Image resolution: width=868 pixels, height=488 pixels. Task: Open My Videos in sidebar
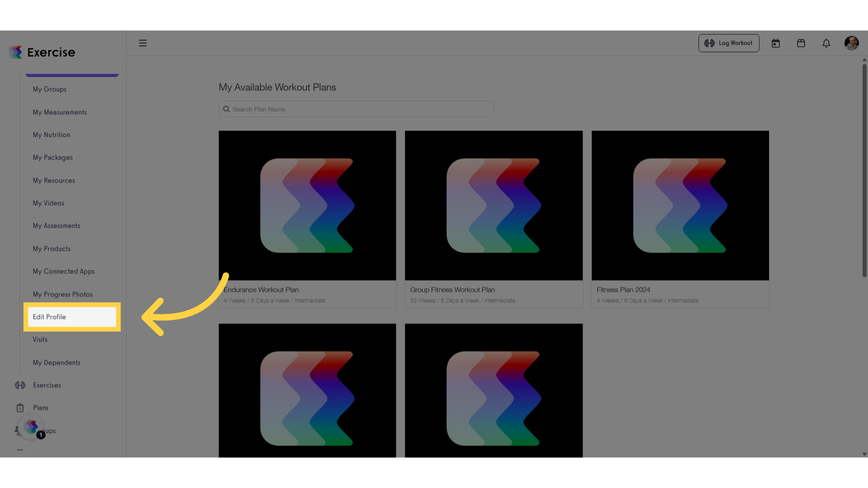click(49, 203)
